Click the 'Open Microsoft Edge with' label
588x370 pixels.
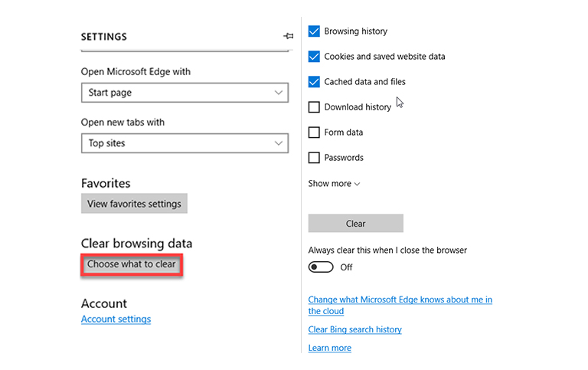[136, 72]
